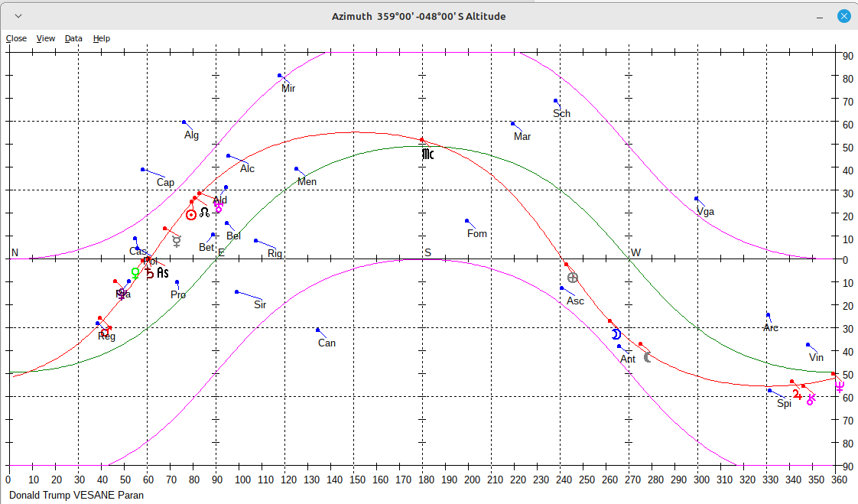Click the Donald Trump VESANE Paran caption
This screenshot has height=504, width=858.
point(76,496)
